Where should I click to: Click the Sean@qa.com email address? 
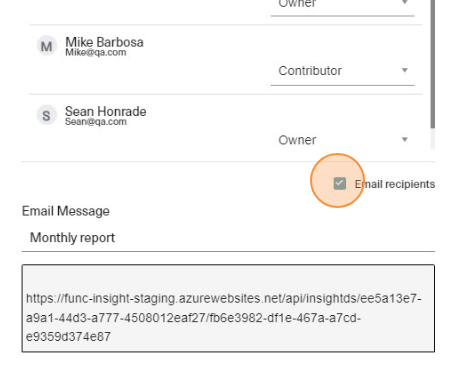(96, 122)
